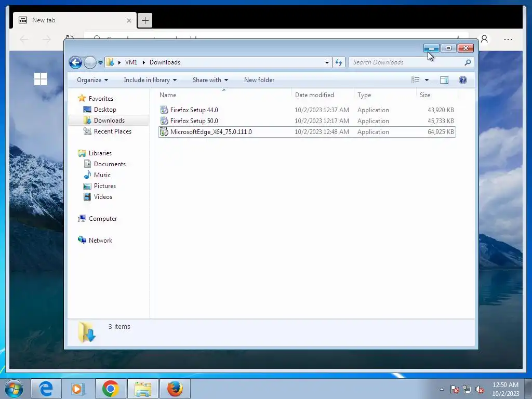Create a New folder
Viewport: 532px width, 399px height.
point(259,80)
